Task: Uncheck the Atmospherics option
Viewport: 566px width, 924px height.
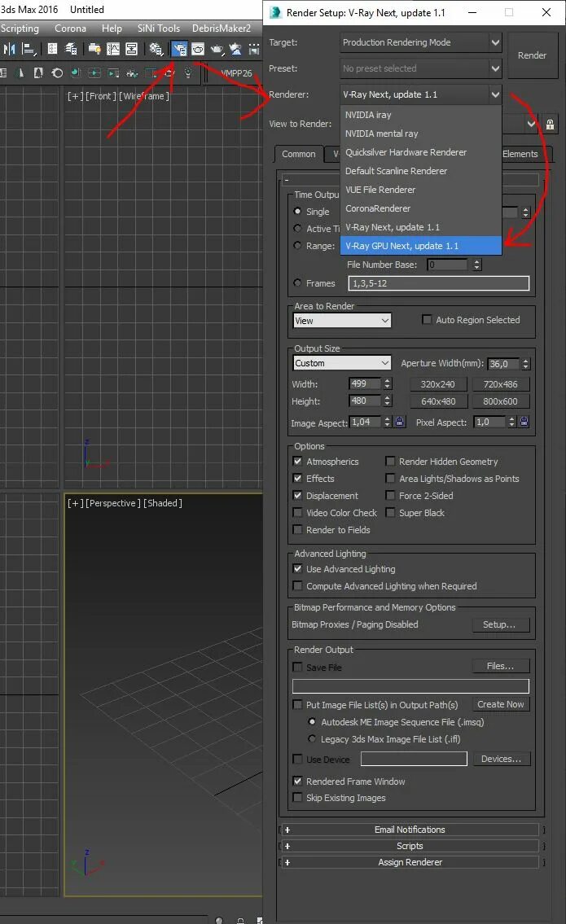Action: [298, 462]
